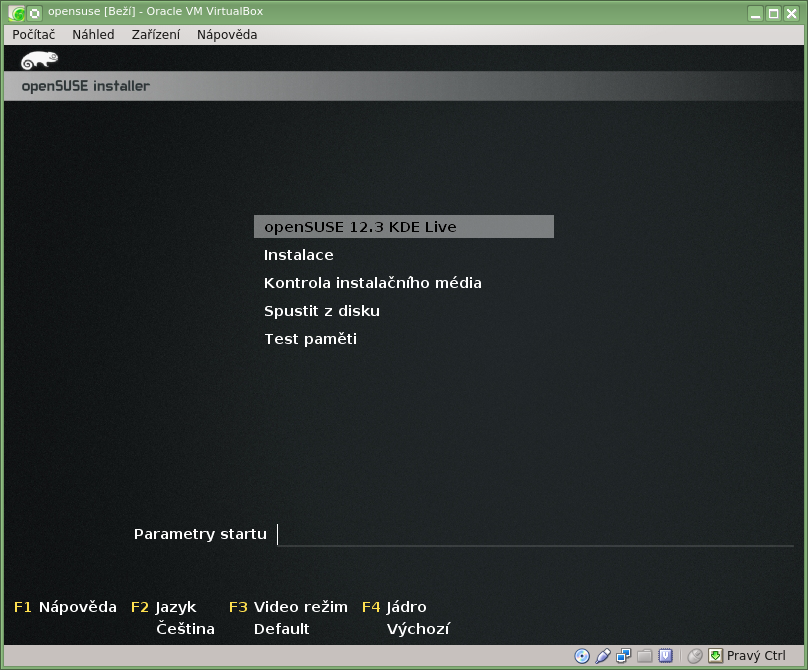Select openSUSE 12.3 KDE Live boot entry

(x=404, y=227)
